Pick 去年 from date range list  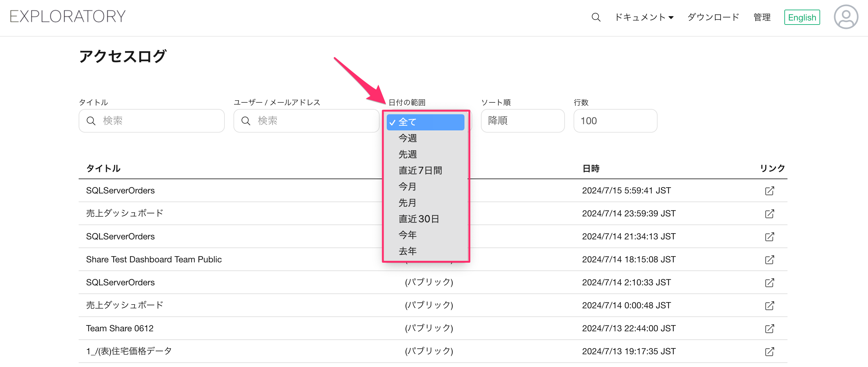click(x=425, y=251)
